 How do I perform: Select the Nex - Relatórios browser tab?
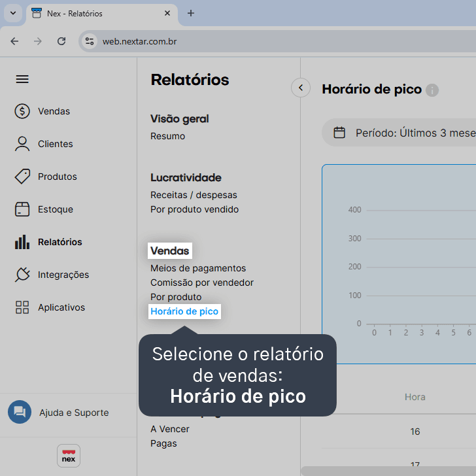click(102, 14)
